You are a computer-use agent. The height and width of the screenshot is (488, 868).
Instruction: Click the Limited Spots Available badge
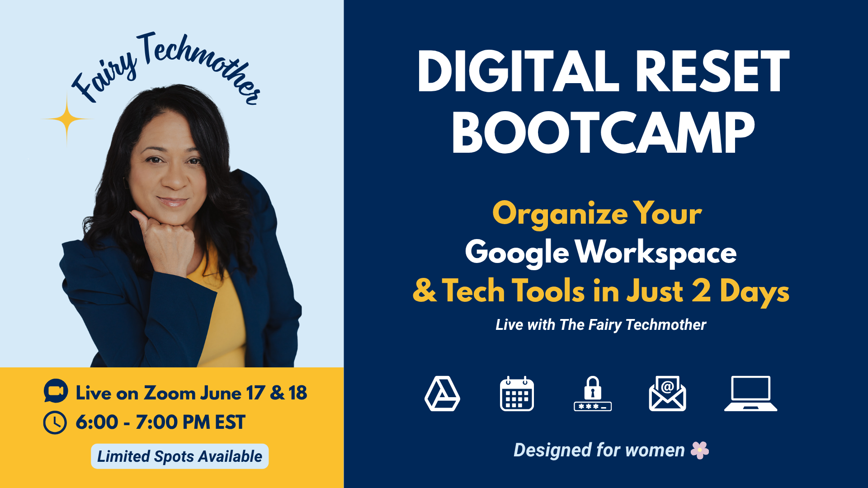(179, 456)
